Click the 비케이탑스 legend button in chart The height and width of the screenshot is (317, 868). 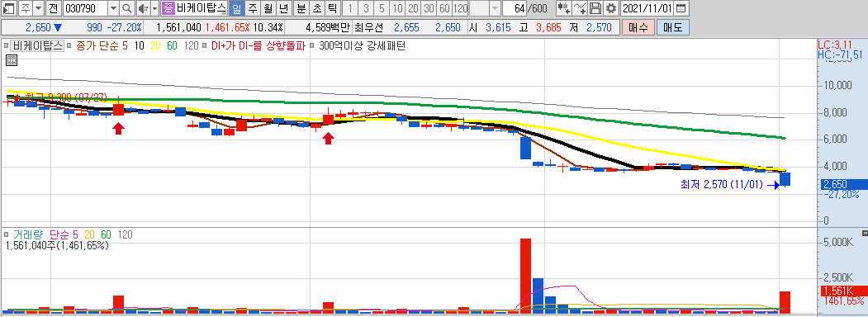[x=38, y=46]
